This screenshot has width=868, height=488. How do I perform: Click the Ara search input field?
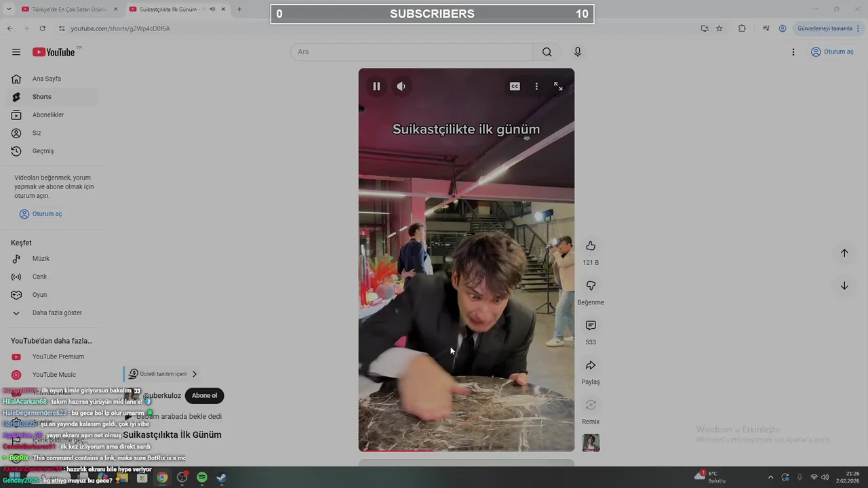pos(412,52)
